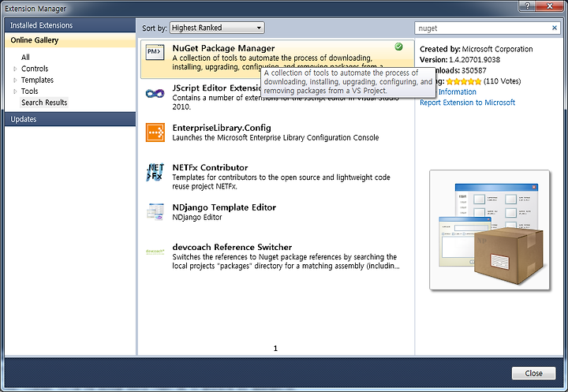Select the NETFx Contributor entry title
568x392 pixels.
[210, 168]
